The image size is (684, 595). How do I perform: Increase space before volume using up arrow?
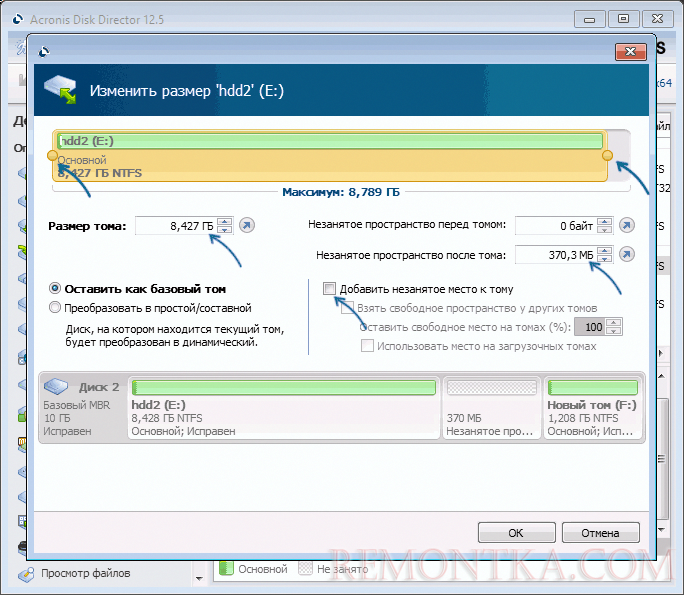coord(605,222)
